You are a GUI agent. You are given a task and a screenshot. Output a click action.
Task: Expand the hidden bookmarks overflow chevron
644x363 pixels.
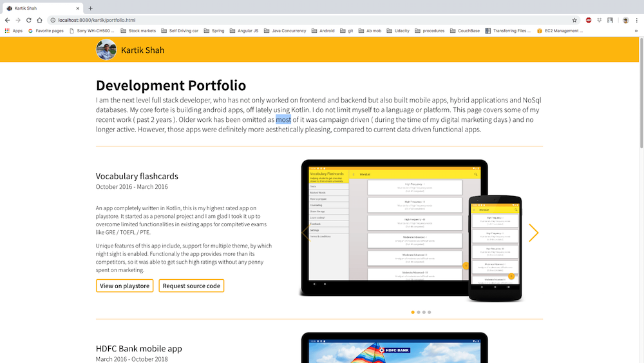pos(636,30)
